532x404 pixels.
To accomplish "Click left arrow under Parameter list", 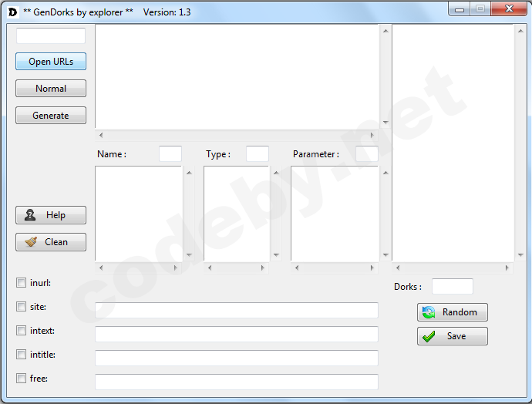I will click(x=297, y=268).
